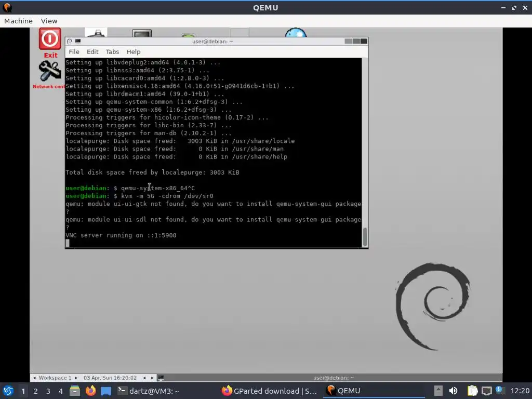The height and width of the screenshot is (399, 532).
Task: Click the VNC server running line in terminal
Action: click(121, 235)
